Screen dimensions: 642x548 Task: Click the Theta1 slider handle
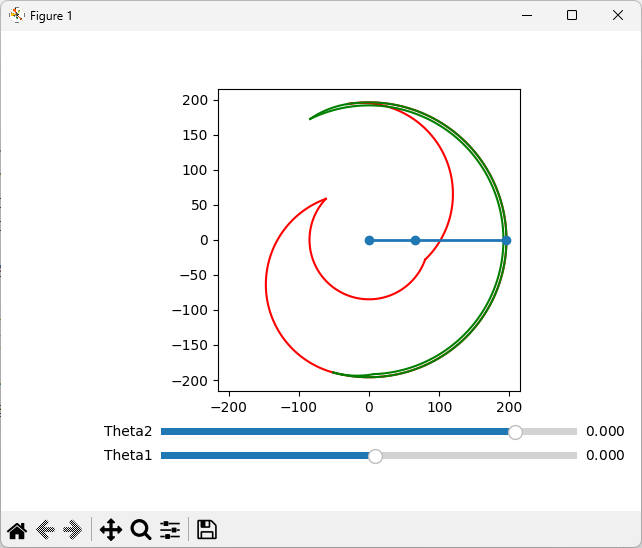pyautogui.click(x=375, y=456)
